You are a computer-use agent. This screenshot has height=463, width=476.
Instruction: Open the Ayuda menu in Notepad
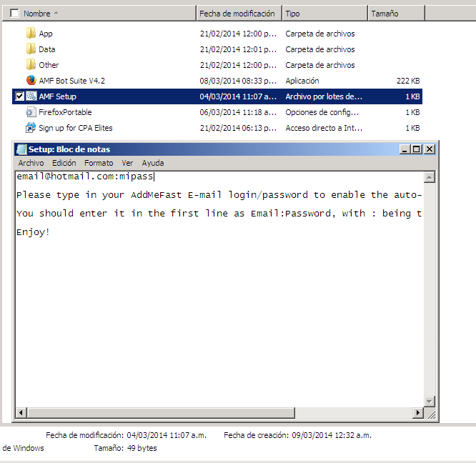tap(153, 163)
